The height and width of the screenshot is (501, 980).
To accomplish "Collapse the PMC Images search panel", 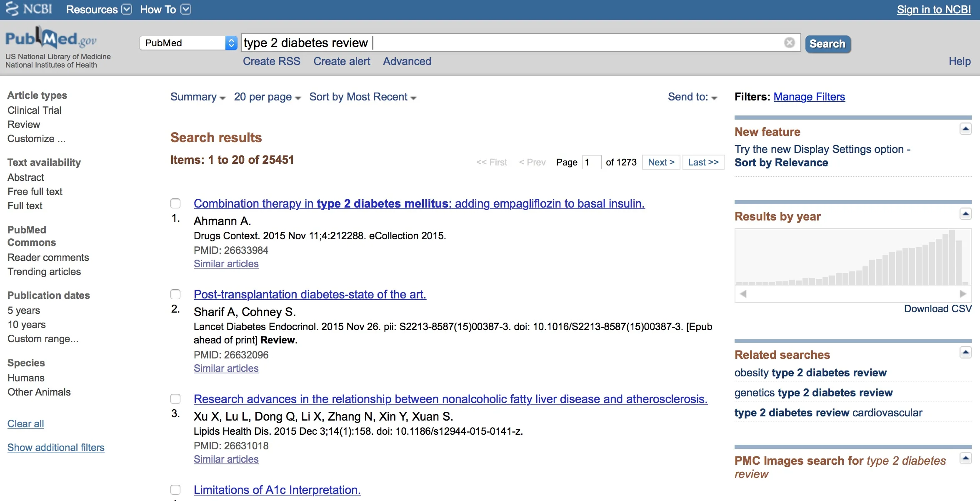I will click(965, 458).
